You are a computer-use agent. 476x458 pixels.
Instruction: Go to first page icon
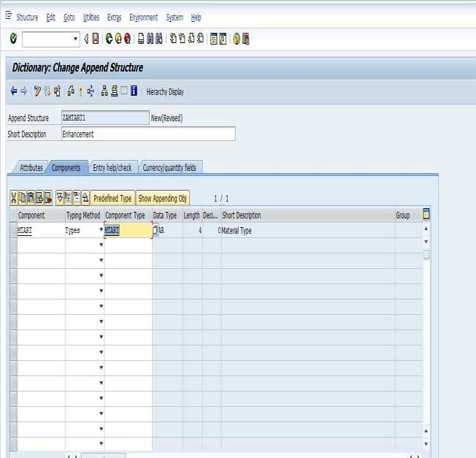[x=173, y=39]
